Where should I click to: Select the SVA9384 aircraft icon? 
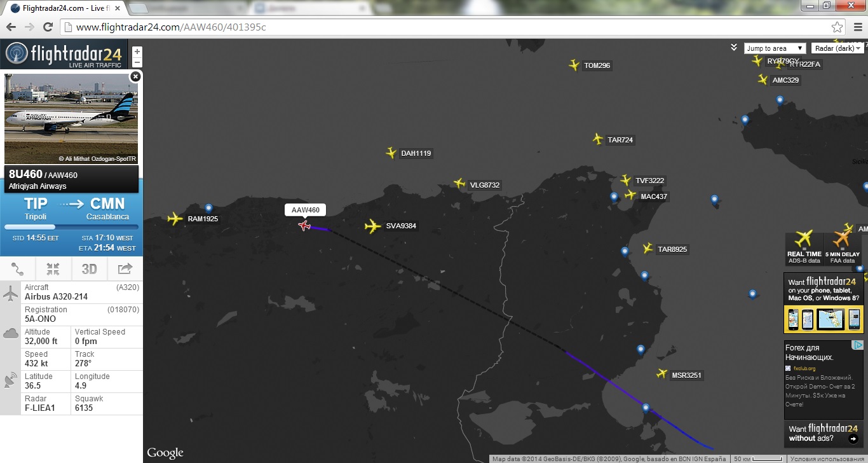click(x=373, y=226)
